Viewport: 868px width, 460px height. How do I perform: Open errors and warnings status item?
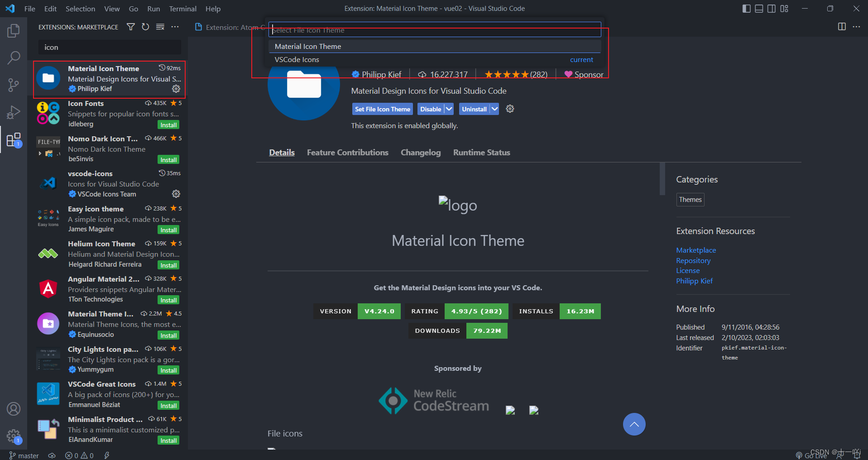[x=79, y=455]
